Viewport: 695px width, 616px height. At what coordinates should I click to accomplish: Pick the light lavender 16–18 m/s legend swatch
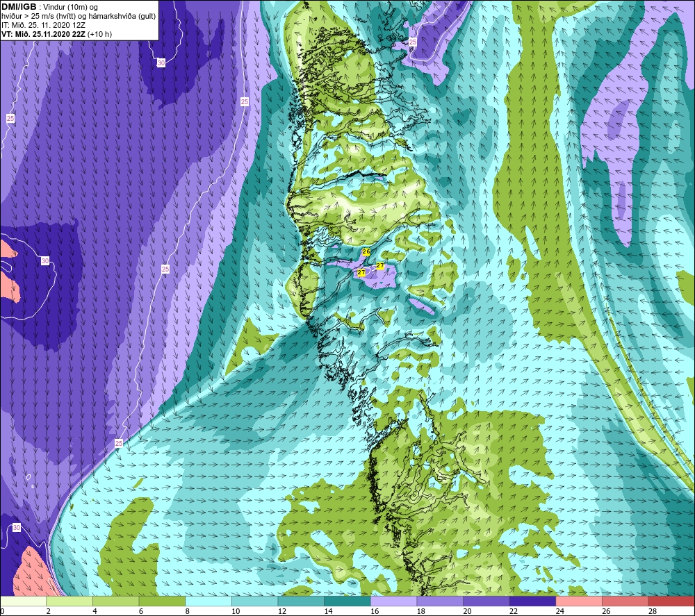(393, 601)
